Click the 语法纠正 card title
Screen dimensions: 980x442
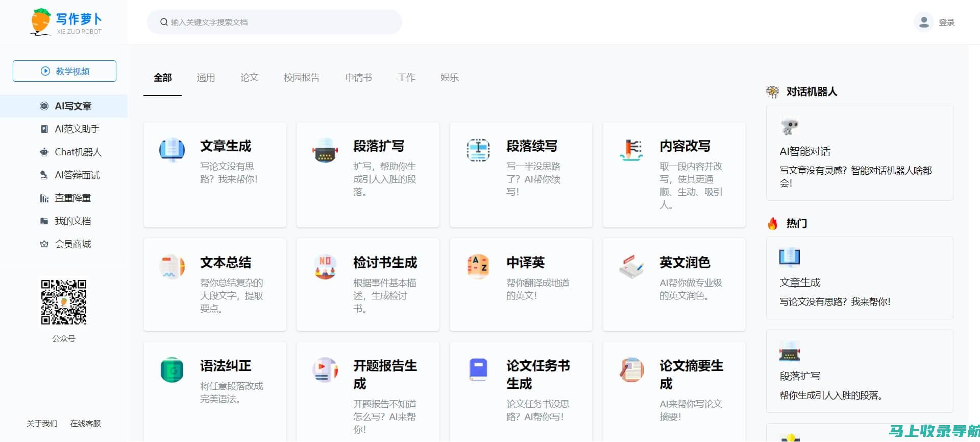pyautogui.click(x=226, y=366)
